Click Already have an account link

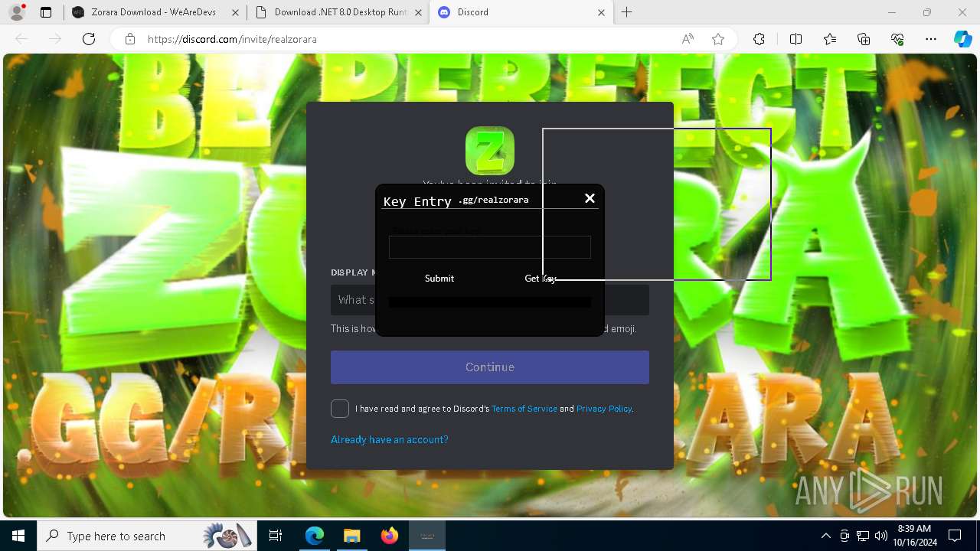pos(390,439)
